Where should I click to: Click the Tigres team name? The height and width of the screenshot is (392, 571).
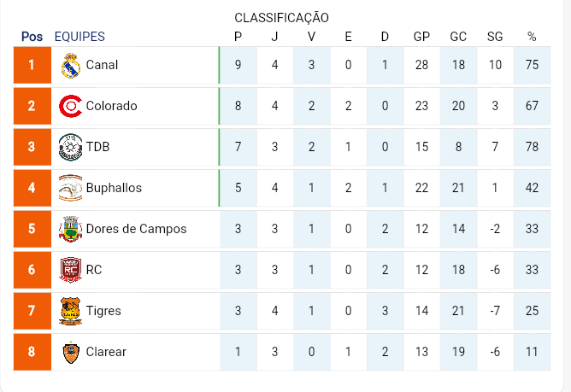click(x=103, y=311)
